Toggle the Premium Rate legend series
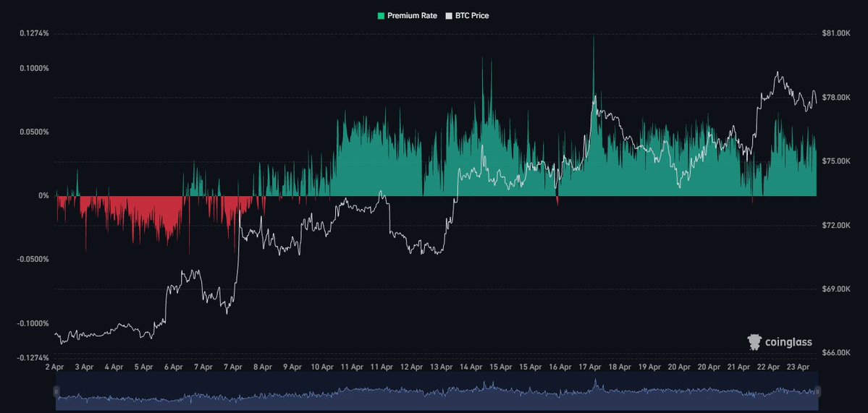The width and height of the screenshot is (868, 413). (x=407, y=15)
